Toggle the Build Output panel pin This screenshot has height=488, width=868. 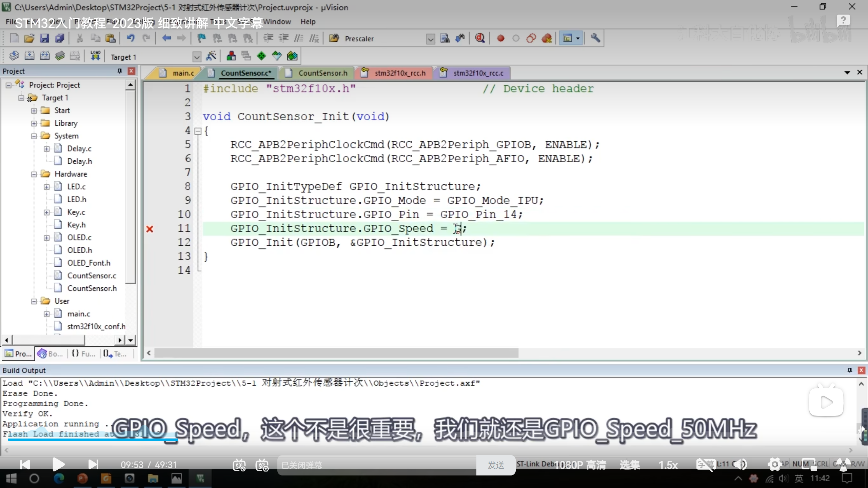coord(850,370)
